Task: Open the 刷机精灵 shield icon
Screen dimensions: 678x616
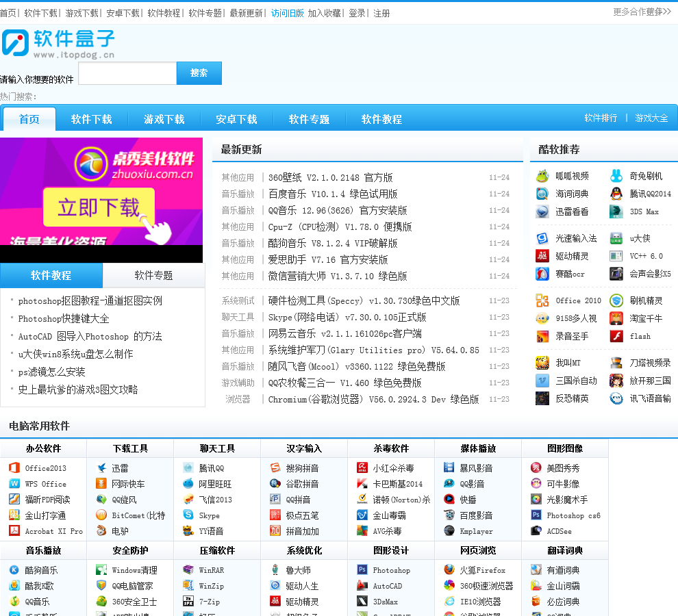Action: (x=616, y=300)
